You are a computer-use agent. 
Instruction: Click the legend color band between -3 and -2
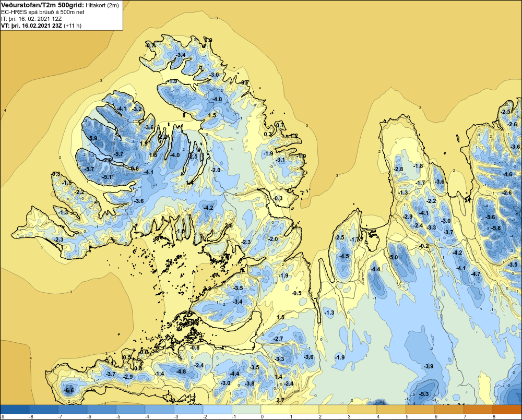188,409
